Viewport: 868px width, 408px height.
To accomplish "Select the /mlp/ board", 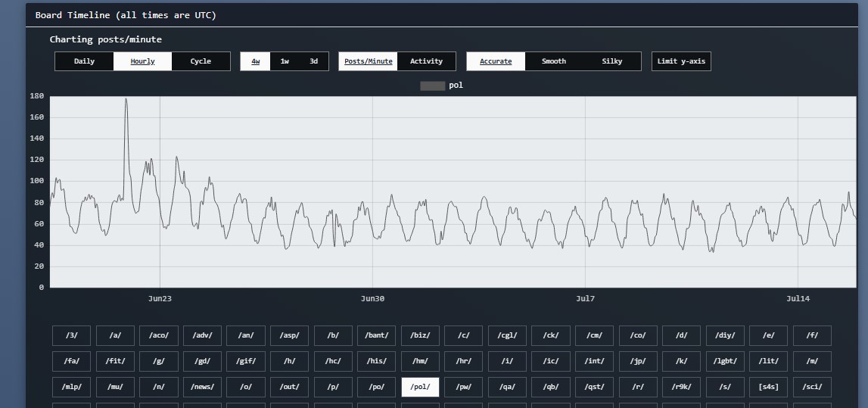I will point(71,387).
